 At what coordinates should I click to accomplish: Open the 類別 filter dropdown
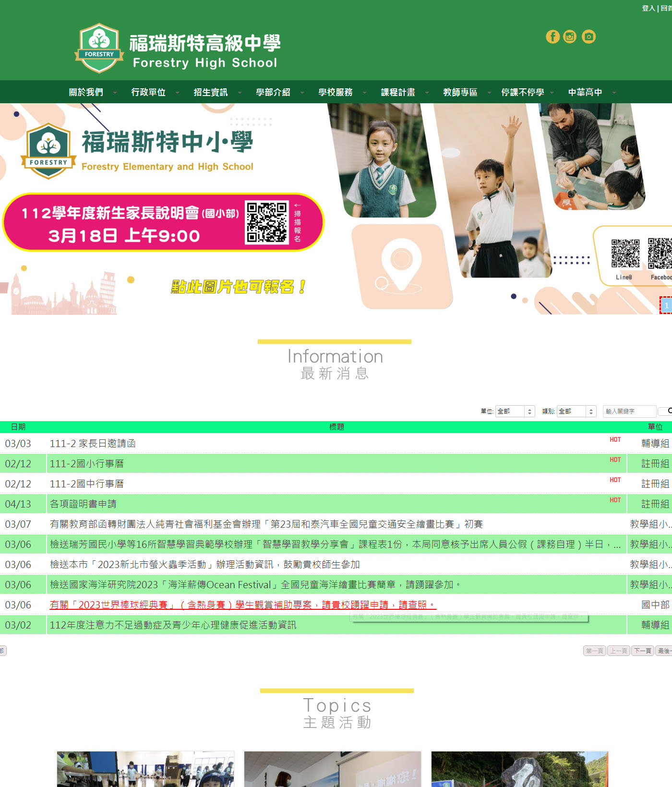click(x=576, y=412)
